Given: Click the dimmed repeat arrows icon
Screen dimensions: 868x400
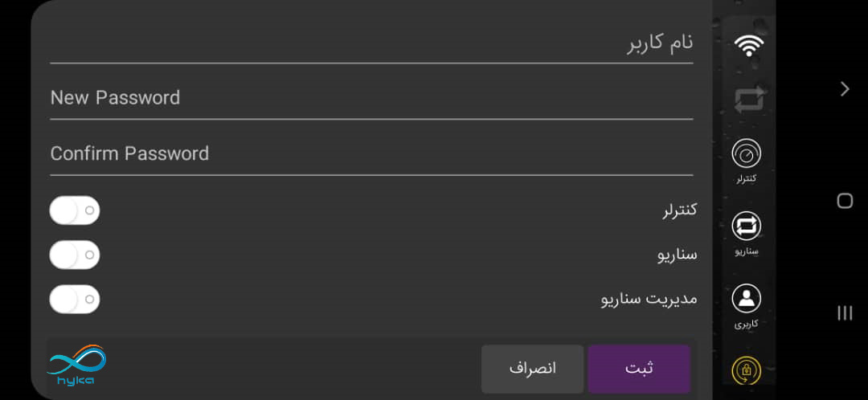Looking at the screenshot, I should pos(748,99).
